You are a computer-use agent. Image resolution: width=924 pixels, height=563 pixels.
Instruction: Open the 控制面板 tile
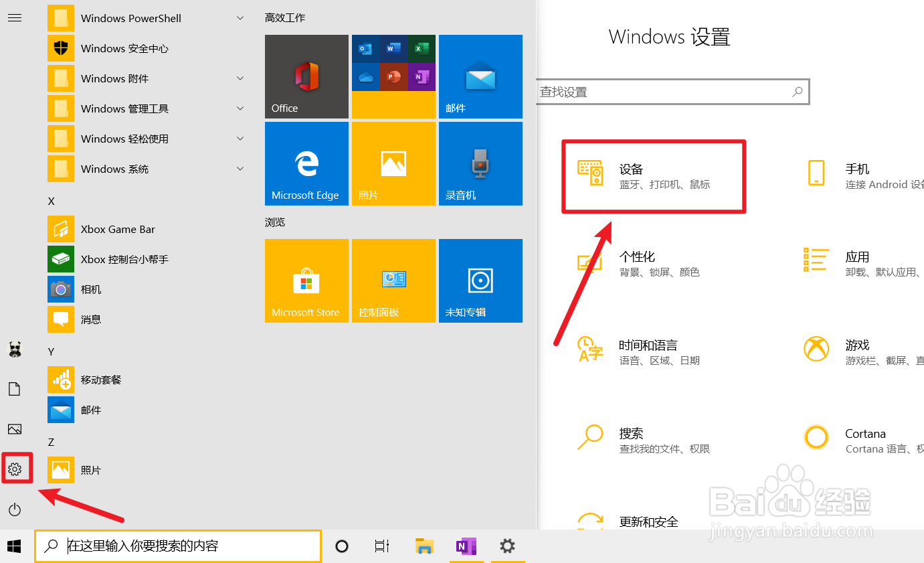tap(393, 280)
